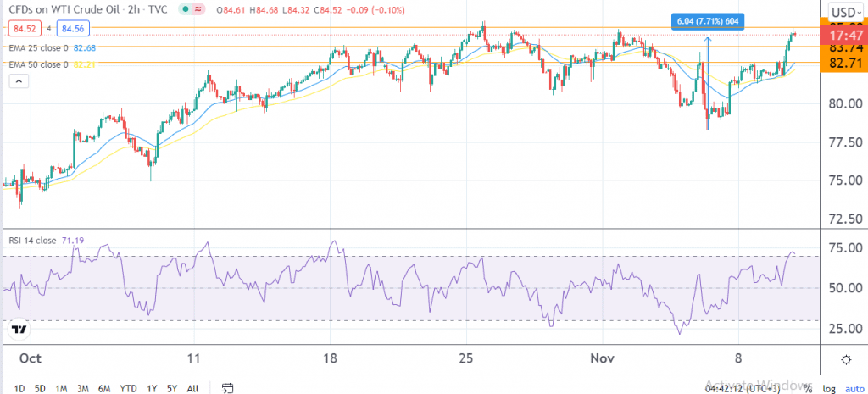Open chart settings gear icon
Viewport: 868px width, 394px height.
tap(845, 360)
